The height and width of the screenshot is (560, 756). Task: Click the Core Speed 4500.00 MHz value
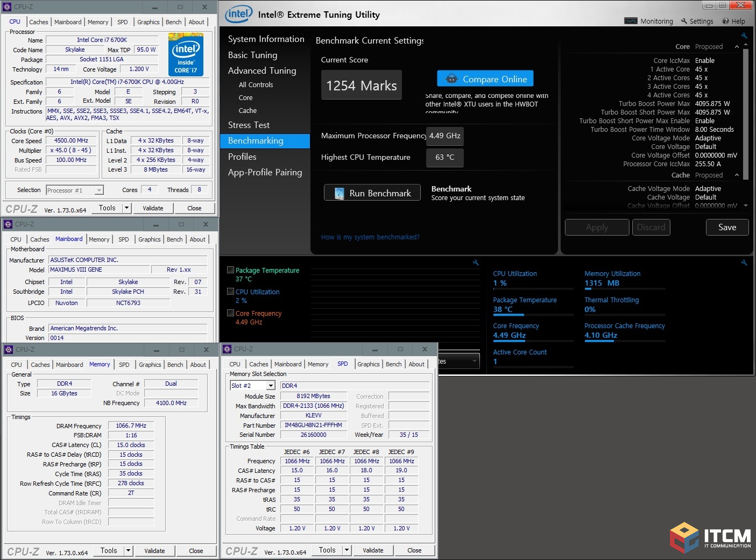71,140
